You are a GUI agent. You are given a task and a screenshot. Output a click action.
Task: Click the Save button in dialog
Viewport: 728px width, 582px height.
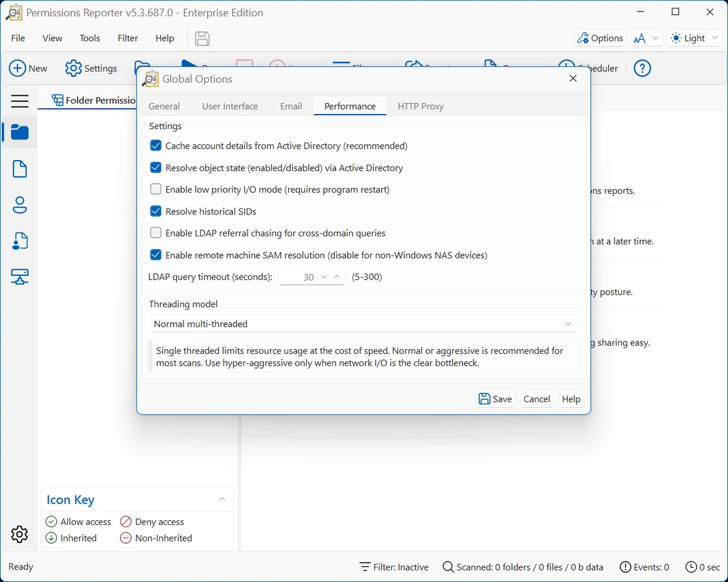pyautogui.click(x=496, y=399)
